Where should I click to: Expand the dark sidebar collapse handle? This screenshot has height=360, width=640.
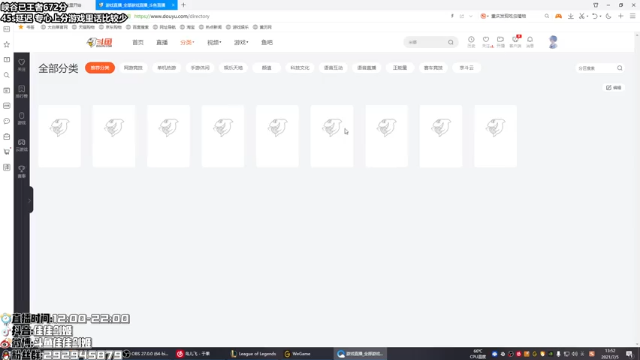click(29, 200)
